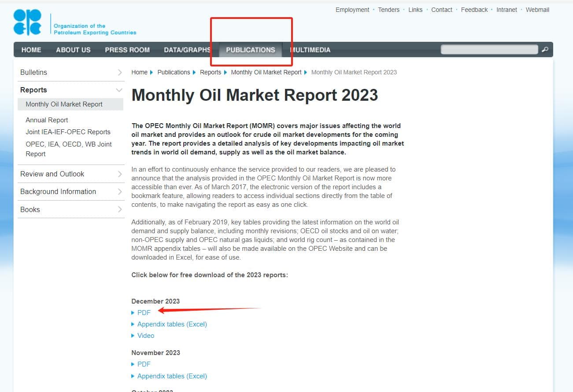Open OPEC, IEA, OECD, WB Joint Report
The height and width of the screenshot is (392, 573).
click(69, 149)
